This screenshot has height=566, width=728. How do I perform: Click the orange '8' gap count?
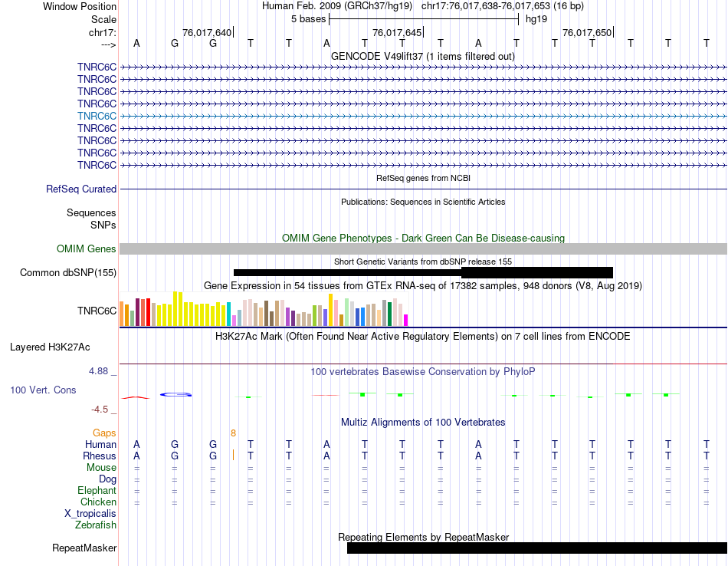pos(233,433)
